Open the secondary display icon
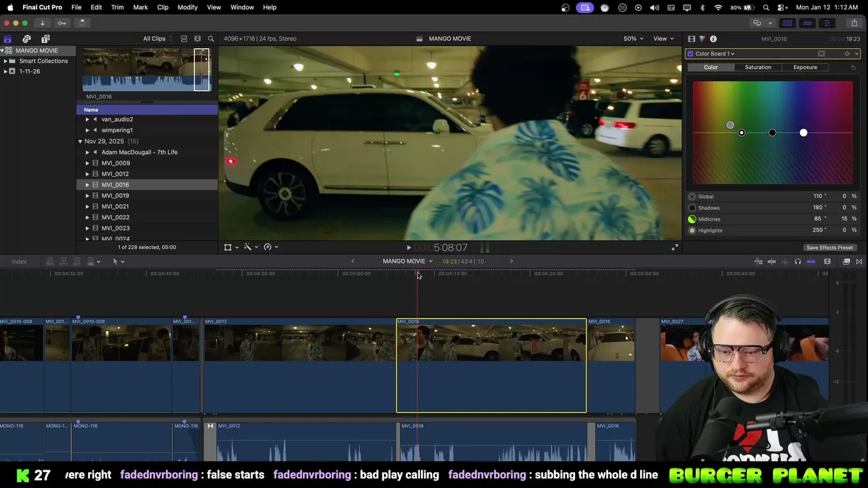Screen dimensions: 868x488 point(757,23)
